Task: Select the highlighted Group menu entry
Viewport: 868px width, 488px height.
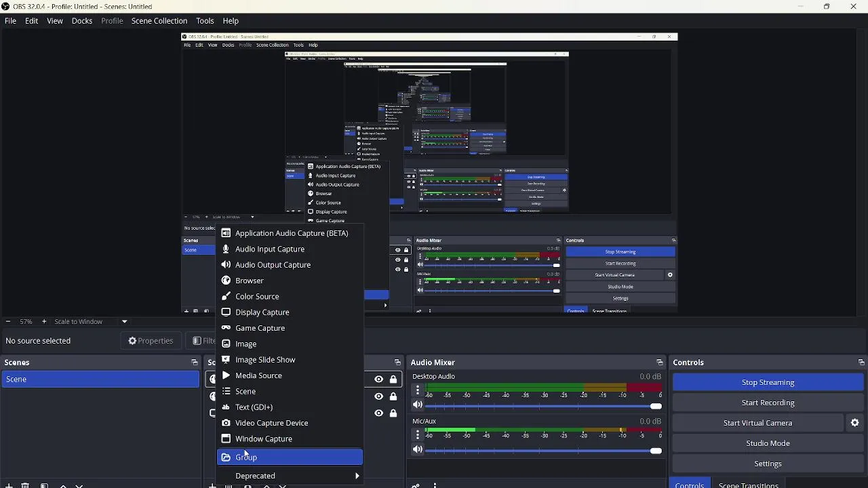Action: pos(290,457)
